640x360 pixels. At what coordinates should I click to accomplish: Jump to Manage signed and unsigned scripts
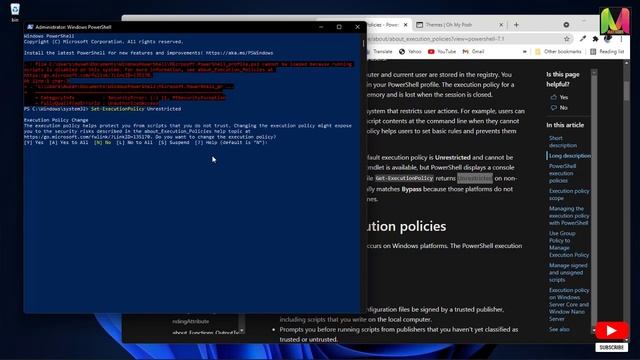point(568,273)
